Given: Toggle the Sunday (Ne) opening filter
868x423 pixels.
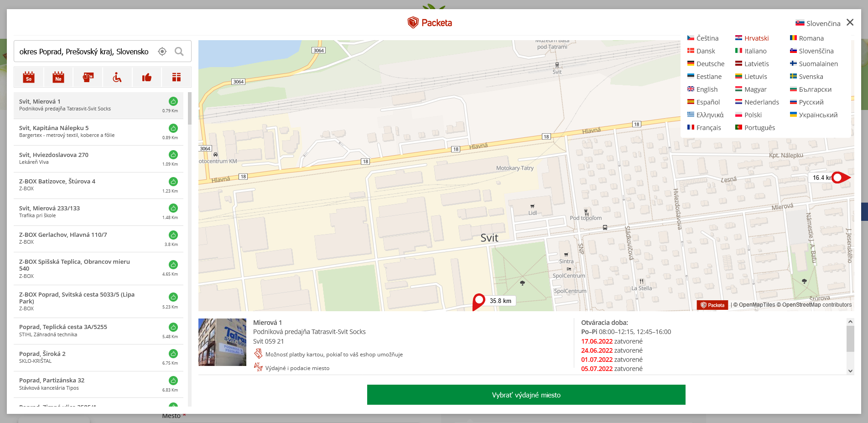Looking at the screenshot, I should coord(58,77).
